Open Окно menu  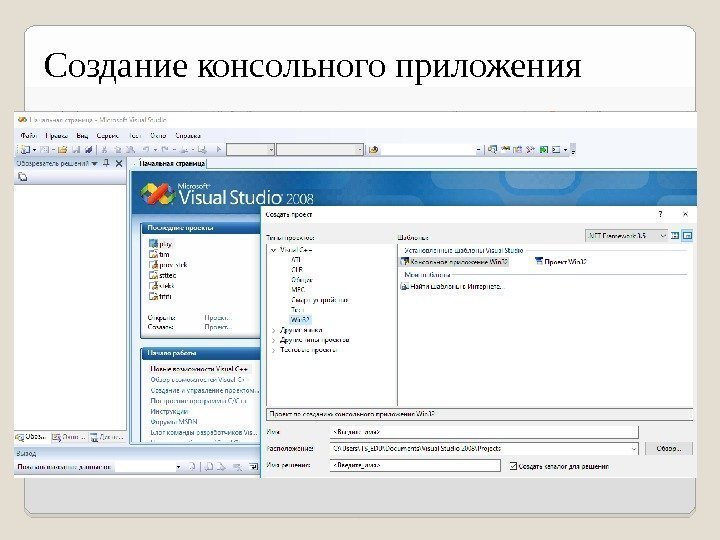click(158, 135)
